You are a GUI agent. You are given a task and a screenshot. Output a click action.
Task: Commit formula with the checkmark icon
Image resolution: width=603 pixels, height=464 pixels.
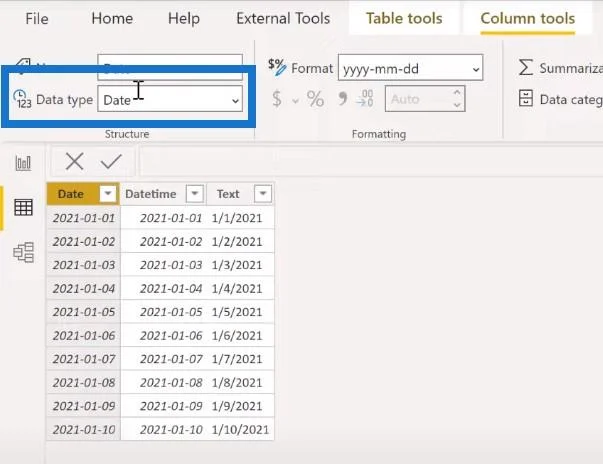click(x=111, y=161)
